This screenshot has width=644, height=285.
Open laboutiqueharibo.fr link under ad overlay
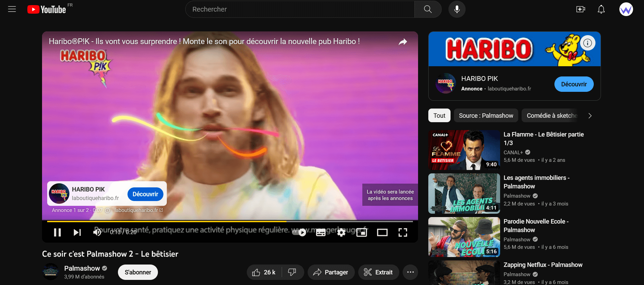138,210
